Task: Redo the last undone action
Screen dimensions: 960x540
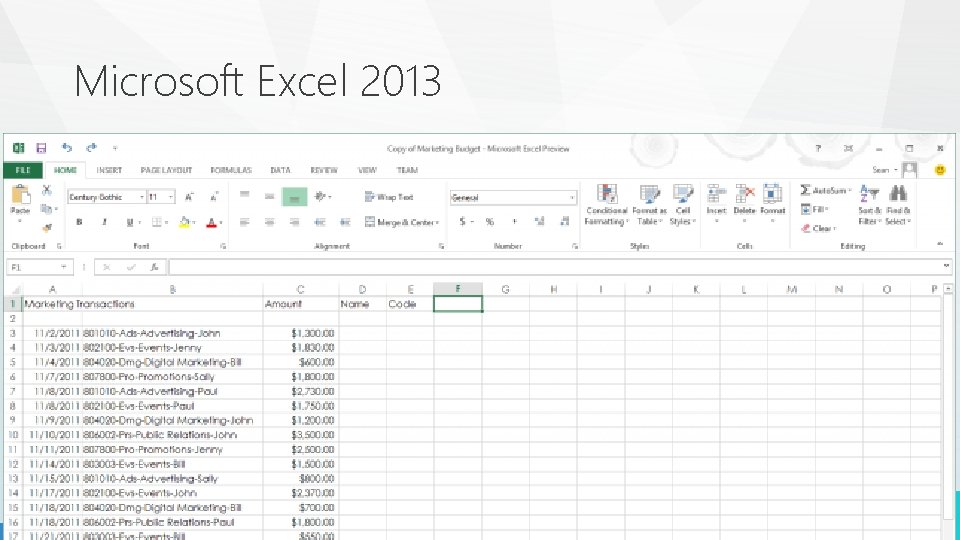Action: (x=92, y=148)
